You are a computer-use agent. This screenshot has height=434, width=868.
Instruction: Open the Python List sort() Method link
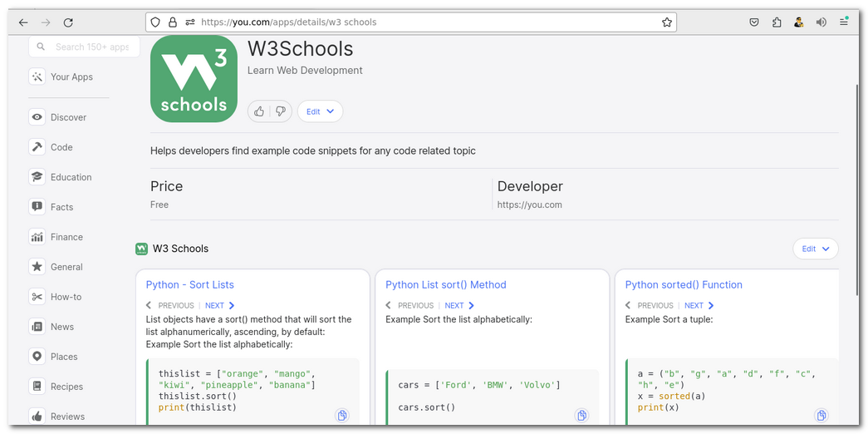pos(445,285)
